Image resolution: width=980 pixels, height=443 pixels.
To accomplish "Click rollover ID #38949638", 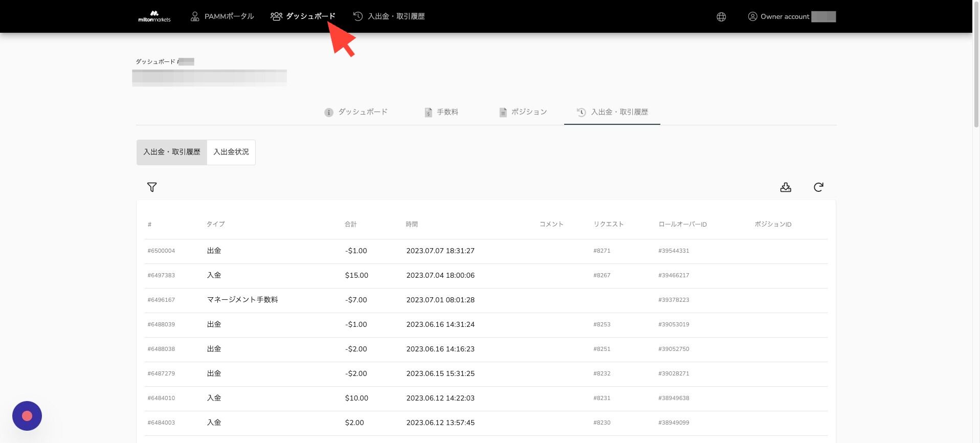I will 674,398.
